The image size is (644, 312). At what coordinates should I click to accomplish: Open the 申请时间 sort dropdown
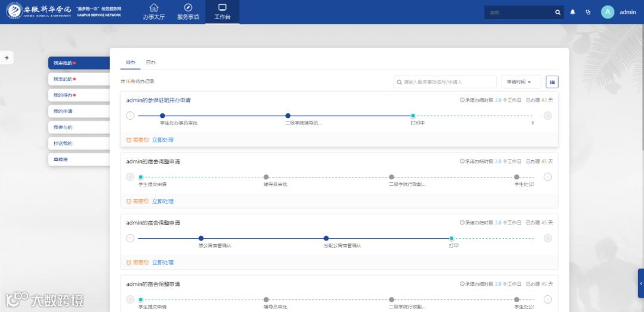click(521, 82)
